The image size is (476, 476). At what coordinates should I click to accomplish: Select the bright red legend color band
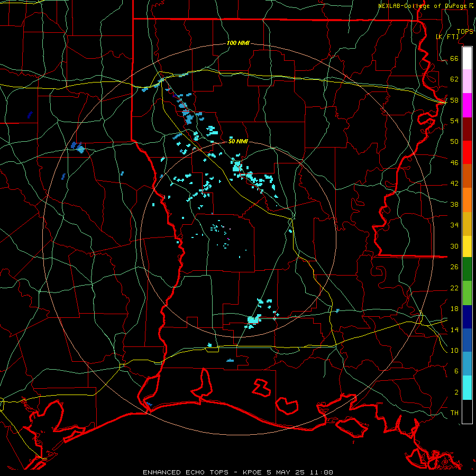pyautogui.click(x=467, y=152)
